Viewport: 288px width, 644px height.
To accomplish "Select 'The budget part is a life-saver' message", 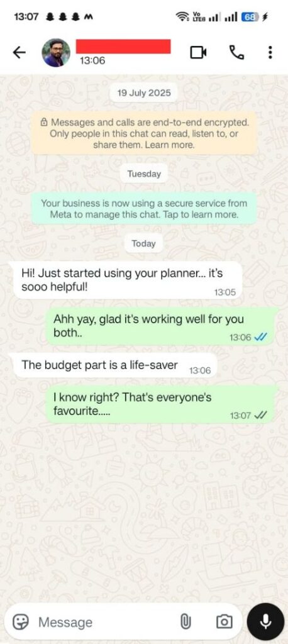I will [x=115, y=365].
